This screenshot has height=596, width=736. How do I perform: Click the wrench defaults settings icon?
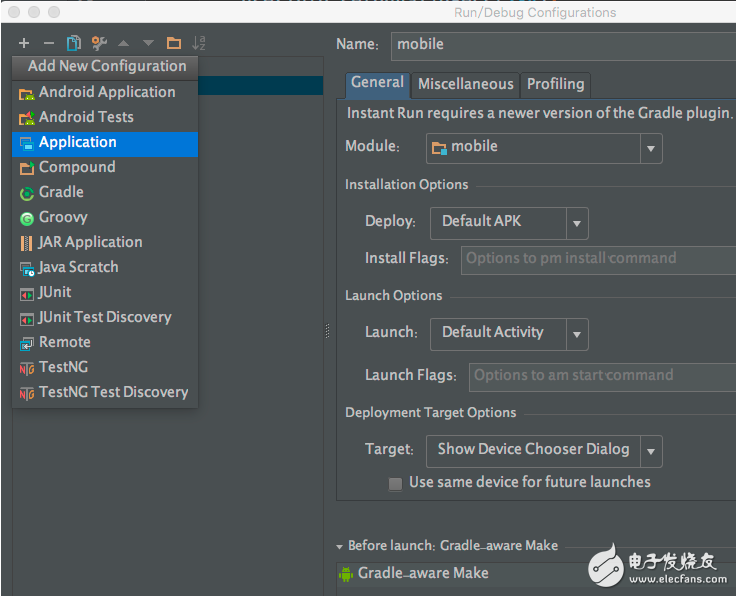pos(99,43)
